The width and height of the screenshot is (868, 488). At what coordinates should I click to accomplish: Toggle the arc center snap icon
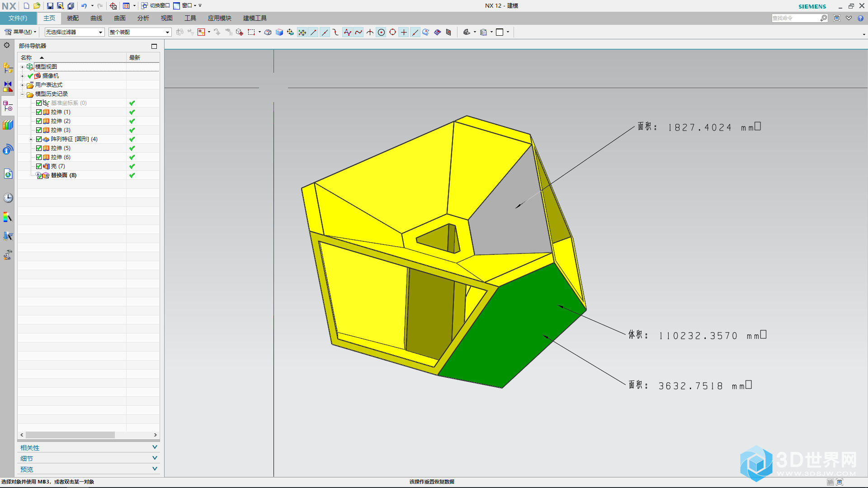tap(381, 32)
